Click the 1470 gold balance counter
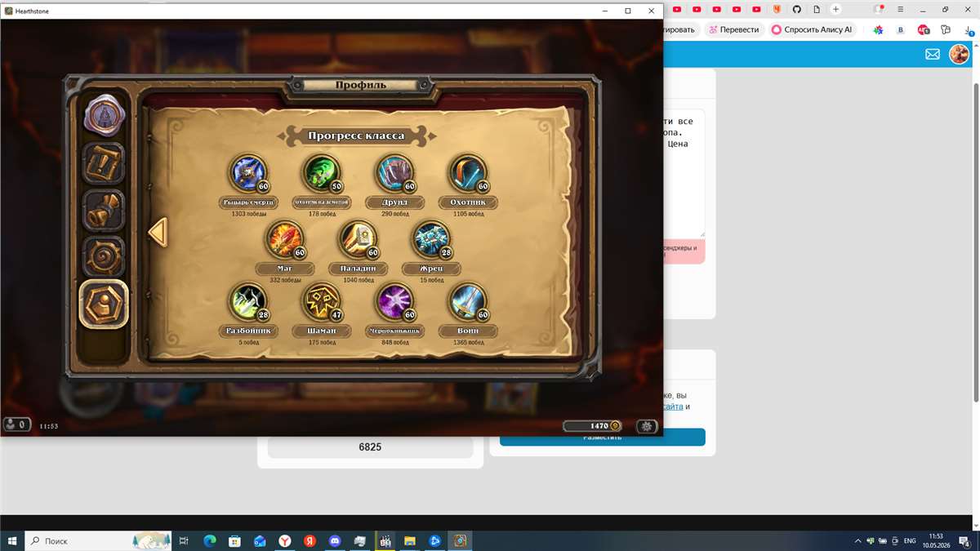 (x=593, y=426)
